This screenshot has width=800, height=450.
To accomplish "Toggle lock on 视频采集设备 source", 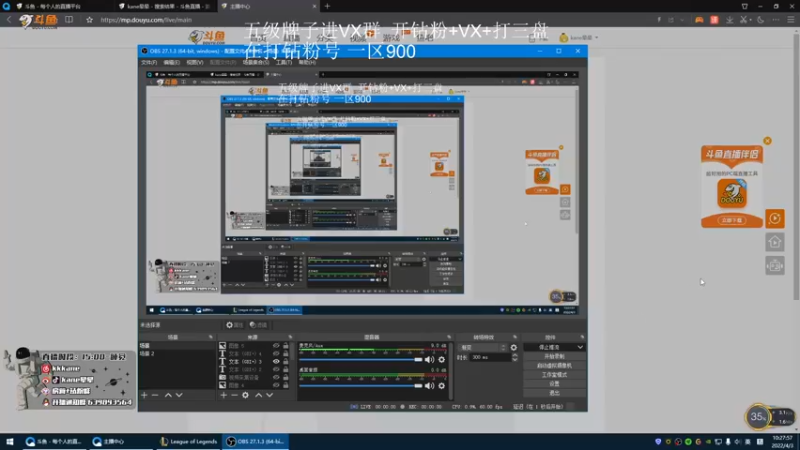I will click(286, 378).
